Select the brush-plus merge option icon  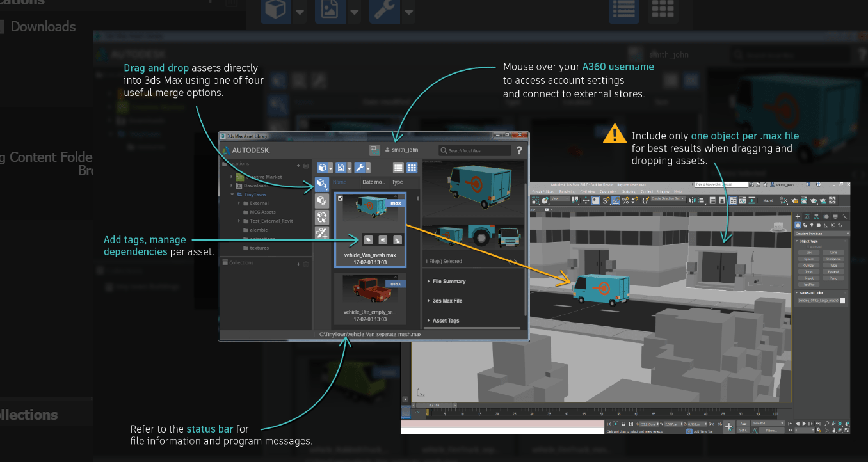point(323,234)
